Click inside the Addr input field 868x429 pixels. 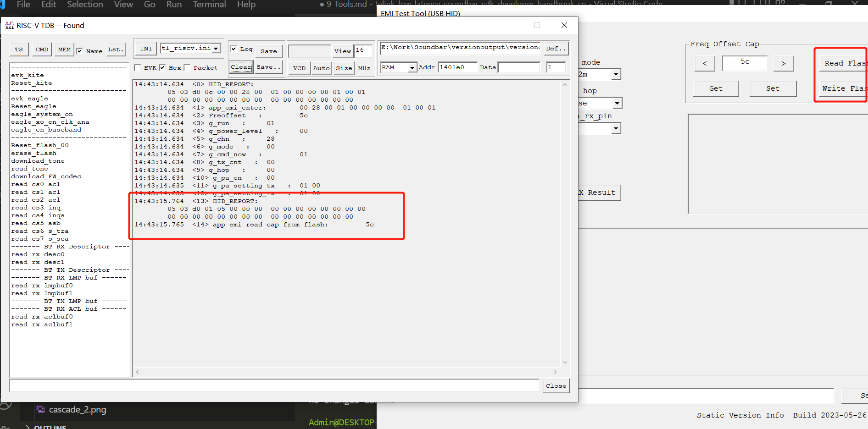point(457,67)
